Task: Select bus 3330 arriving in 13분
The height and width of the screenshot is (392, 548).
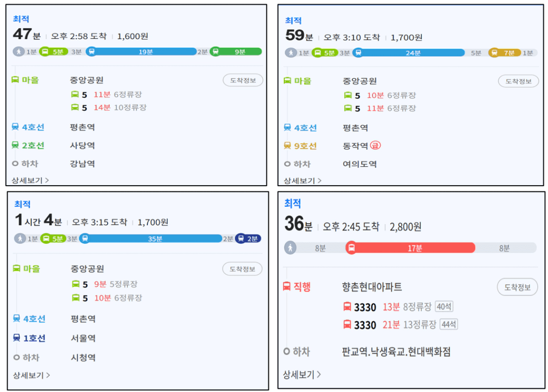Action: (x=398, y=307)
